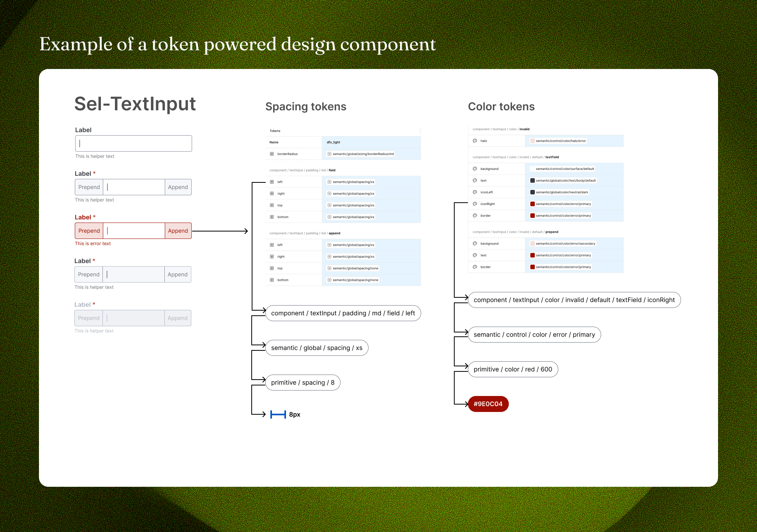Click the 'primitive / spacing / 8' pill
This screenshot has height=532, width=757.
click(303, 382)
